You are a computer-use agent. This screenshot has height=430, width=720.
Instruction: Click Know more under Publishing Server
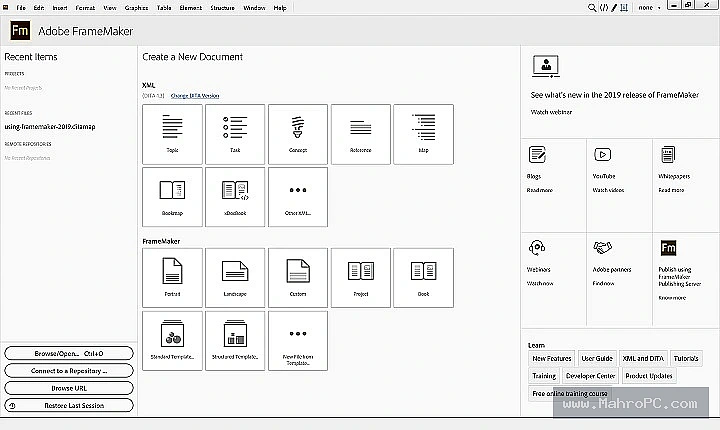coord(672,298)
